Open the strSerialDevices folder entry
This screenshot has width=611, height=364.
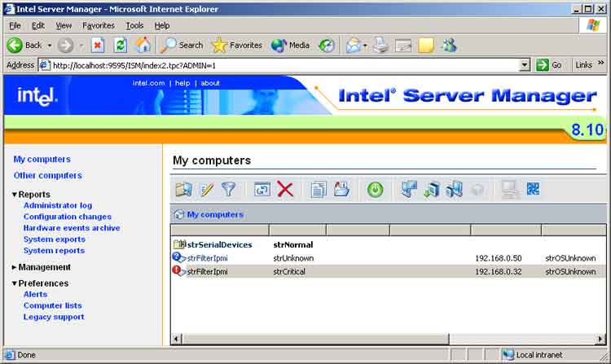pyautogui.click(x=219, y=244)
